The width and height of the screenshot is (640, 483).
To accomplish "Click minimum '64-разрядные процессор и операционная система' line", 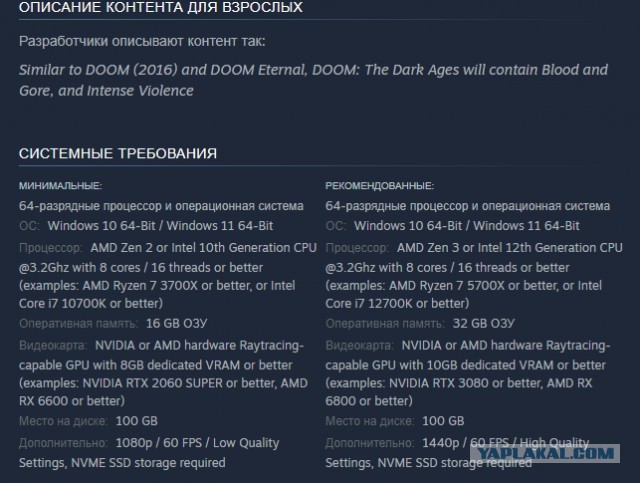I will (x=161, y=206).
